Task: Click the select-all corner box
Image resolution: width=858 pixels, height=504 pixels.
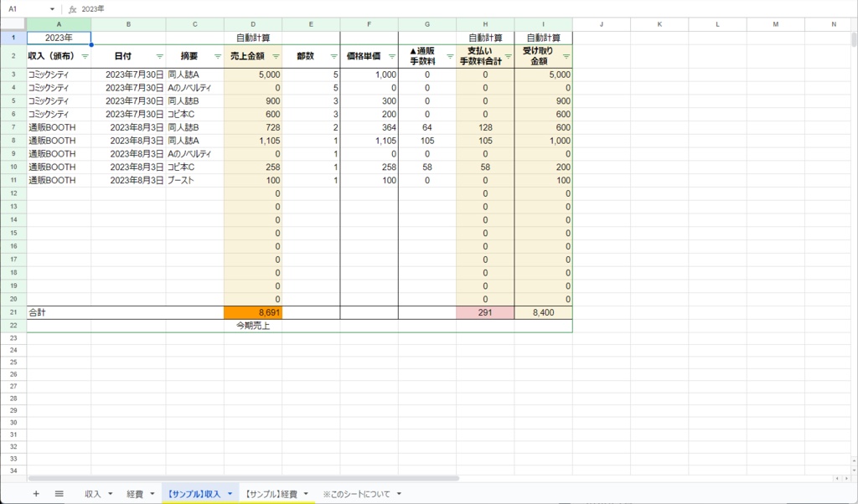Action: 13,24
